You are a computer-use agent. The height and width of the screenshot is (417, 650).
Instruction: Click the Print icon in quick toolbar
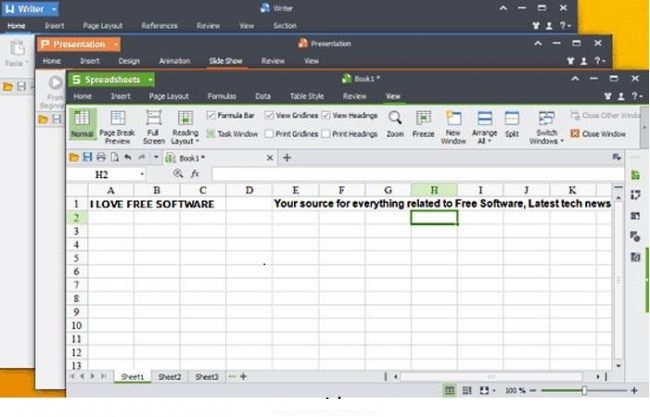[x=101, y=158]
